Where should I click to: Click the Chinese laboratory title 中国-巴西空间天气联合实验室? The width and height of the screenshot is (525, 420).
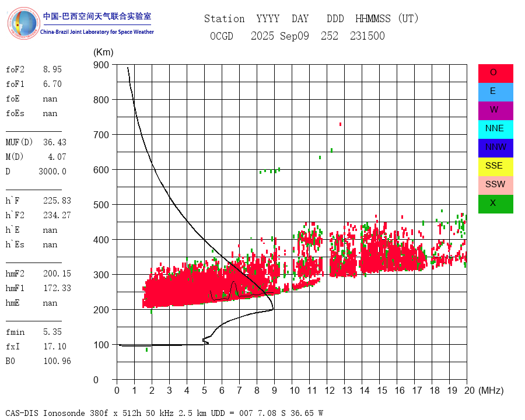97,16
